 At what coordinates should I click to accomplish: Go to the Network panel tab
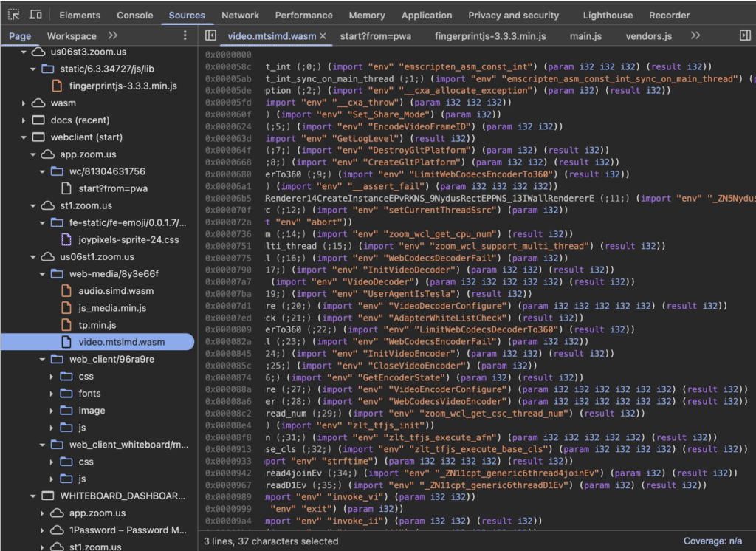(240, 15)
